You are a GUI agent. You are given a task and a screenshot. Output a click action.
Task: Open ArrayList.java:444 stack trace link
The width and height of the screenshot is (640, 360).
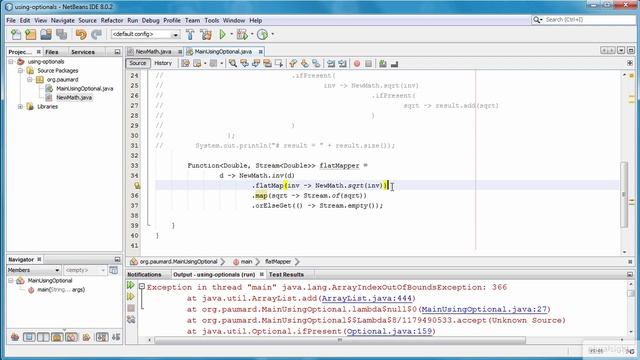(367, 298)
